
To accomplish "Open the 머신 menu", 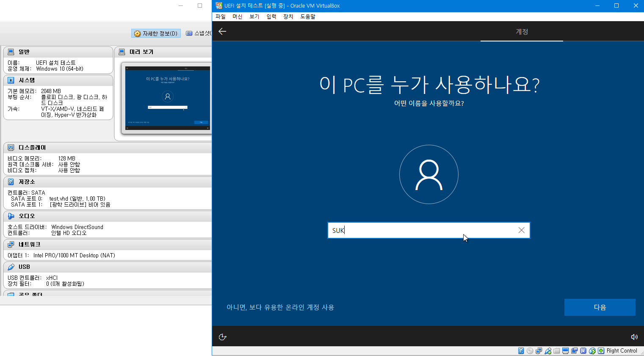I will tap(238, 17).
